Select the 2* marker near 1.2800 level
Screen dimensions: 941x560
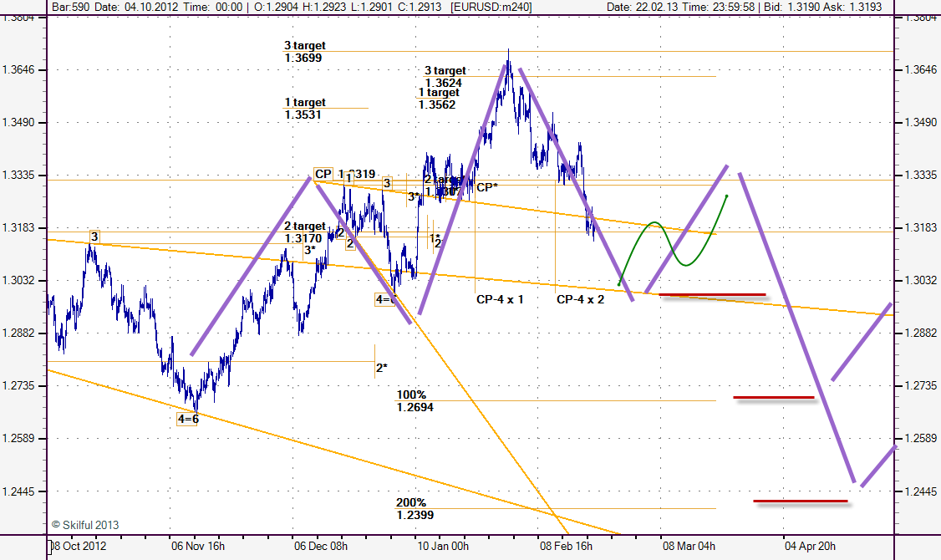[x=381, y=367]
